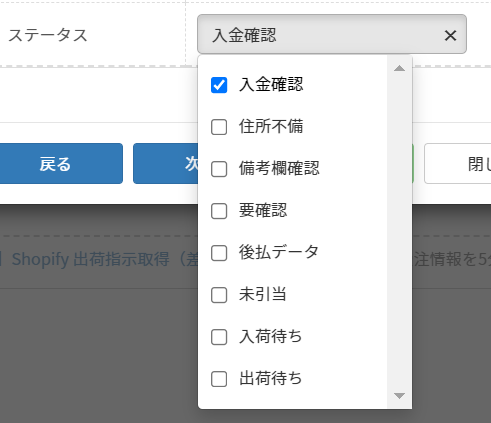Clear the 入金確認 selection with X icon
Image resolution: width=491 pixels, height=423 pixels.
450,35
